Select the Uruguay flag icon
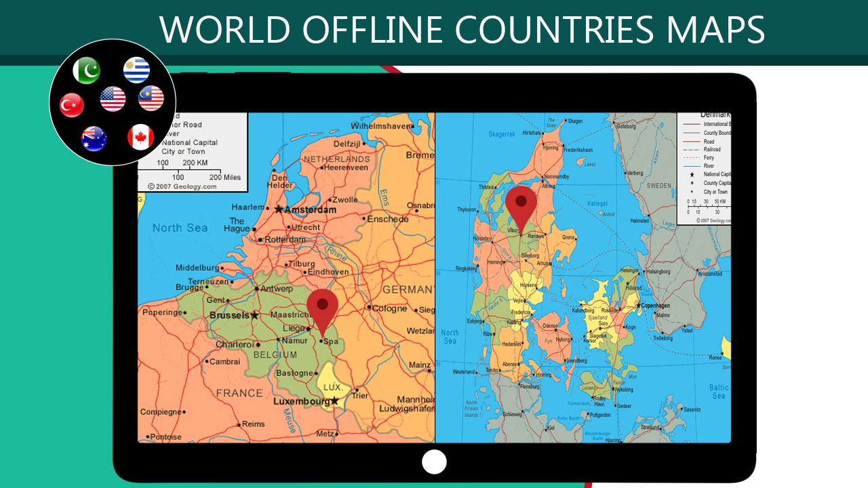This screenshot has height=488, width=868. (136, 70)
